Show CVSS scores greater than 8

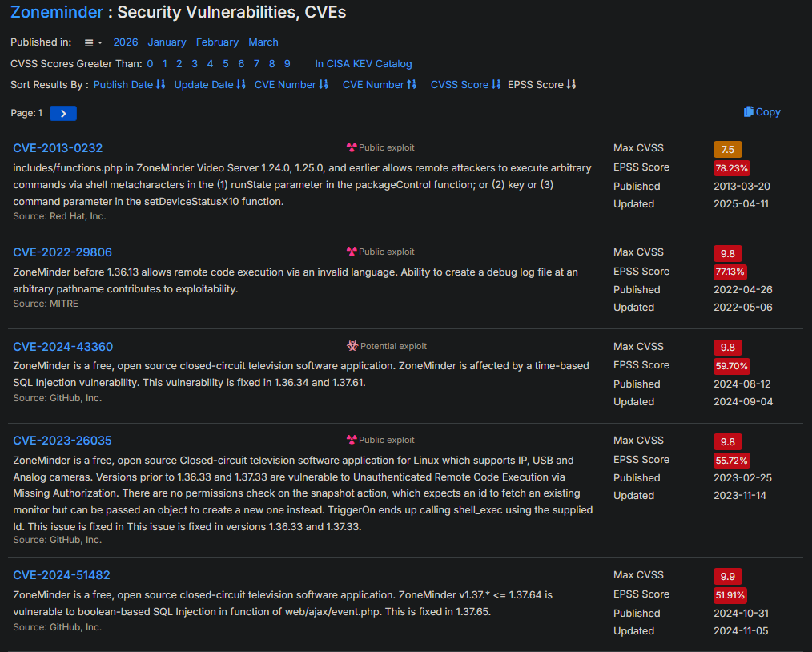[x=272, y=64]
